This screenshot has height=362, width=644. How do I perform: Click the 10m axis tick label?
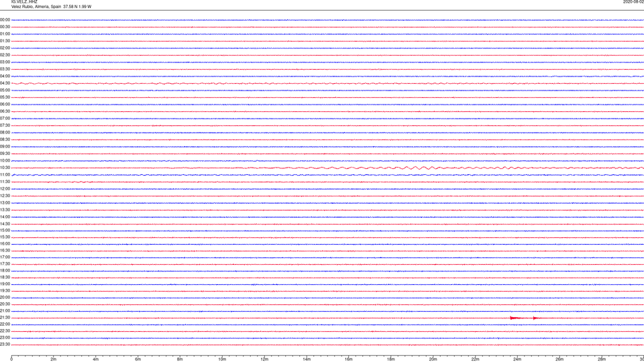point(222,359)
